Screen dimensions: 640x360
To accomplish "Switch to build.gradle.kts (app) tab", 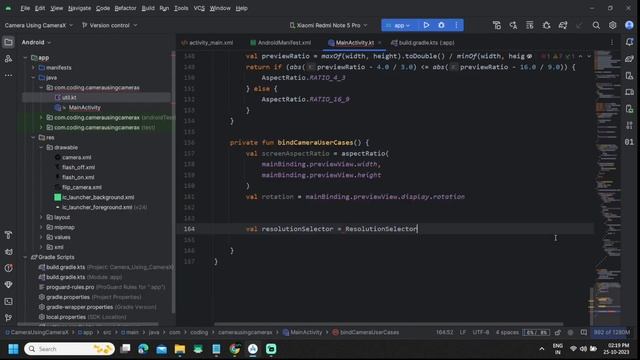I will (423, 42).
